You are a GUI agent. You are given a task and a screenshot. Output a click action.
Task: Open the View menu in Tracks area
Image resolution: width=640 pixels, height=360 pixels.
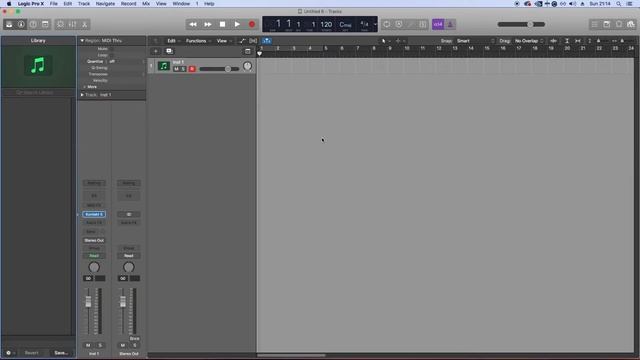click(224, 41)
